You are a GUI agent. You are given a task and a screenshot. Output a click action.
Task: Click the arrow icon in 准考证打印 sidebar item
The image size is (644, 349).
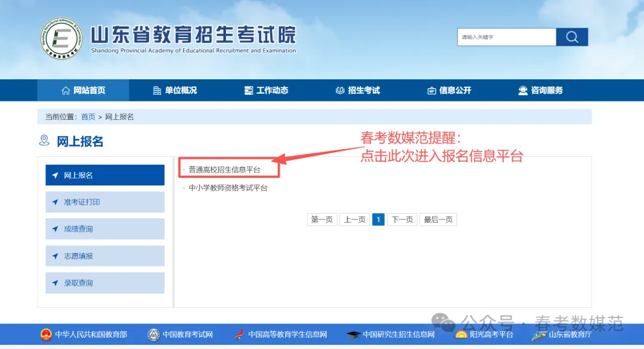click(x=55, y=202)
